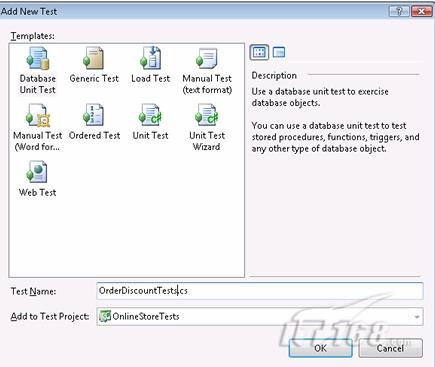Select the Unit Test Wizard template icon
The width and height of the screenshot is (435, 367).
[x=207, y=115]
